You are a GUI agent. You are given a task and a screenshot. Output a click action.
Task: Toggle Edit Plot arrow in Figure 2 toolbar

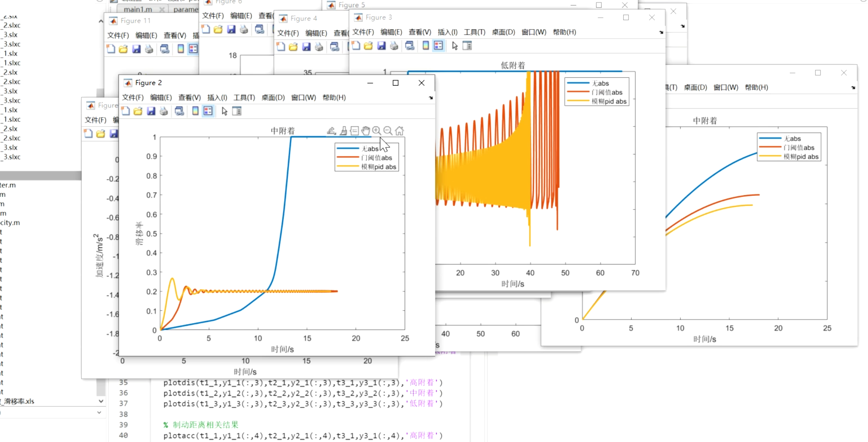click(x=225, y=111)
